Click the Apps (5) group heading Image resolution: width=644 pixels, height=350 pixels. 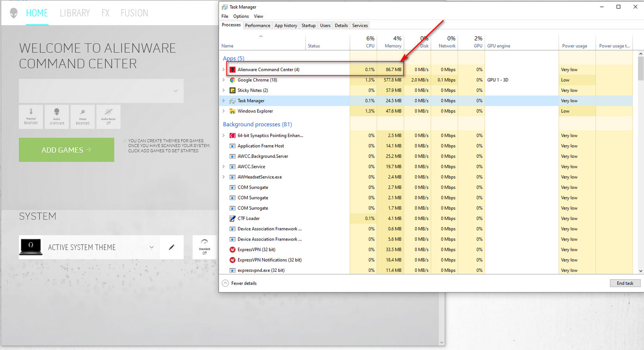(x=234, y=58)
